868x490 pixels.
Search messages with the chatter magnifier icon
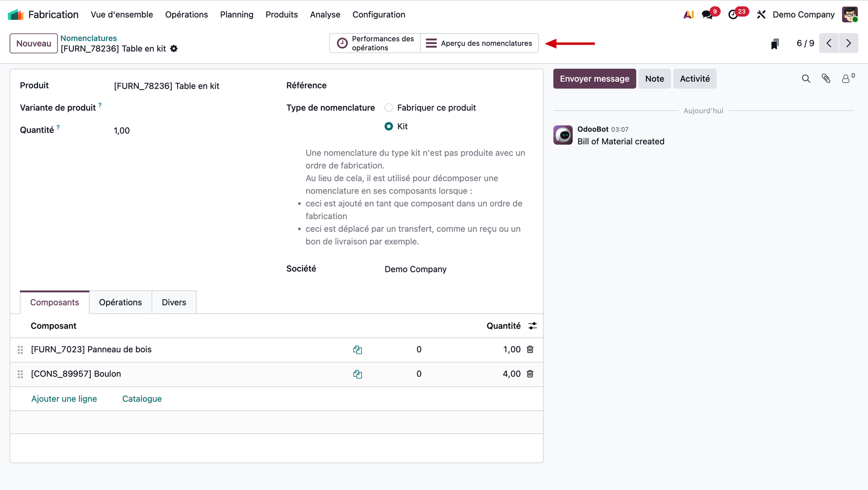point(806,79)
